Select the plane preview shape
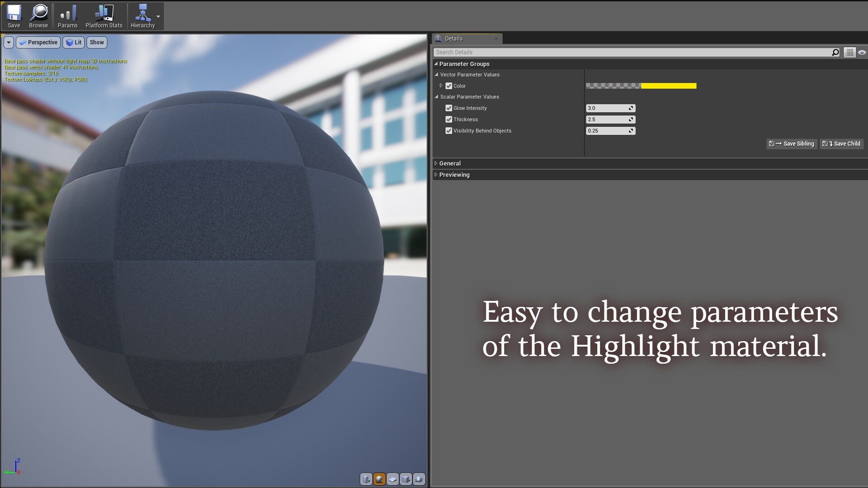The height and width of the screenshot is (488, 868). click(392, 479)
